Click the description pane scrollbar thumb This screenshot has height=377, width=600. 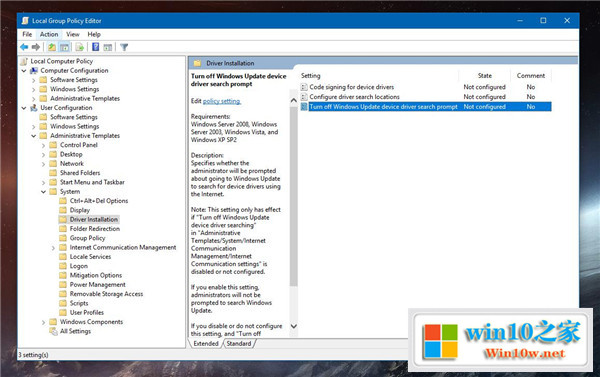pos(293,196)
